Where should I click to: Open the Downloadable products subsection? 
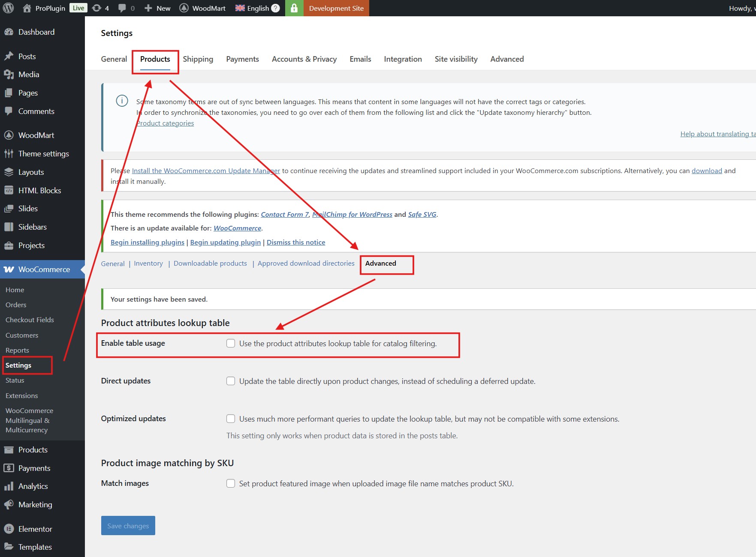pos(210,264)
